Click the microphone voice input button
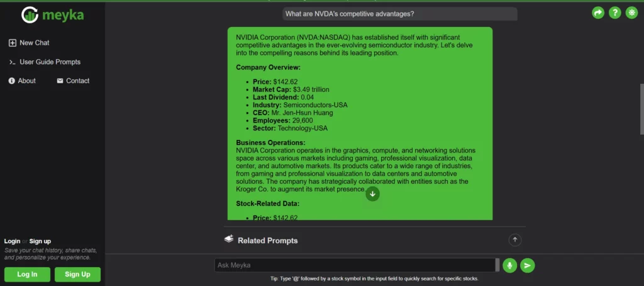Image resolution: width=644 pixels, height=286 pixels. tap(509, 265)
